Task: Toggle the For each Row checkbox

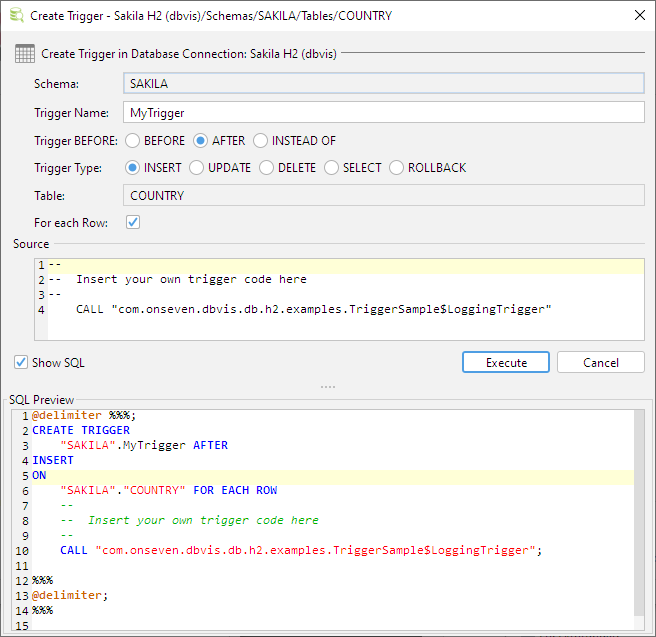Action: (133, 222)
